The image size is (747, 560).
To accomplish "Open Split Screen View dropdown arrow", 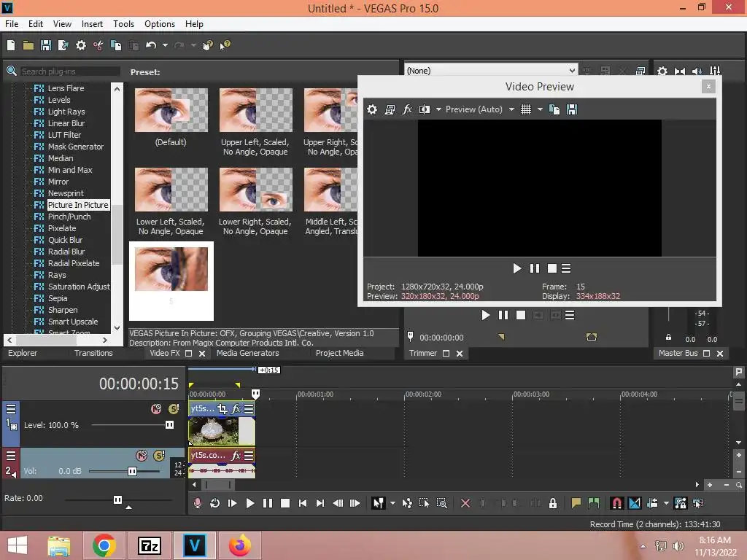I will tap(438, 109).
